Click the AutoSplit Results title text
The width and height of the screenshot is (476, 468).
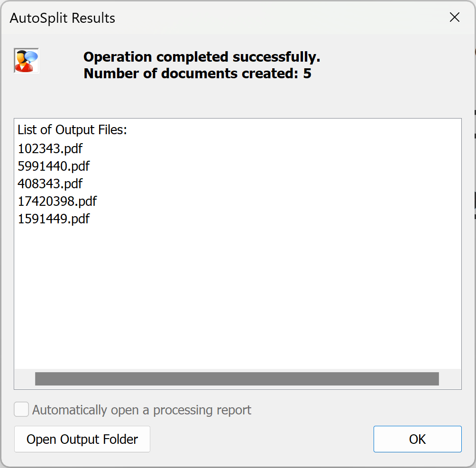pos(62,18)
